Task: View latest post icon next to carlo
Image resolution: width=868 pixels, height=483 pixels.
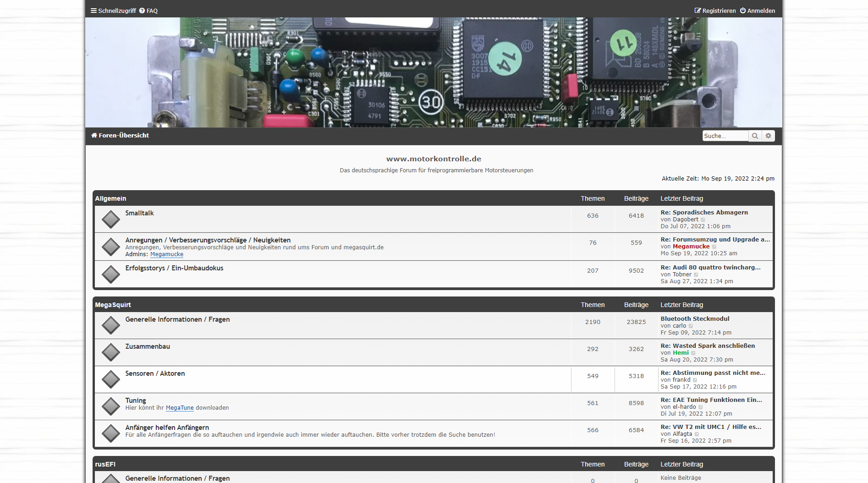Action: coord(691,326)
